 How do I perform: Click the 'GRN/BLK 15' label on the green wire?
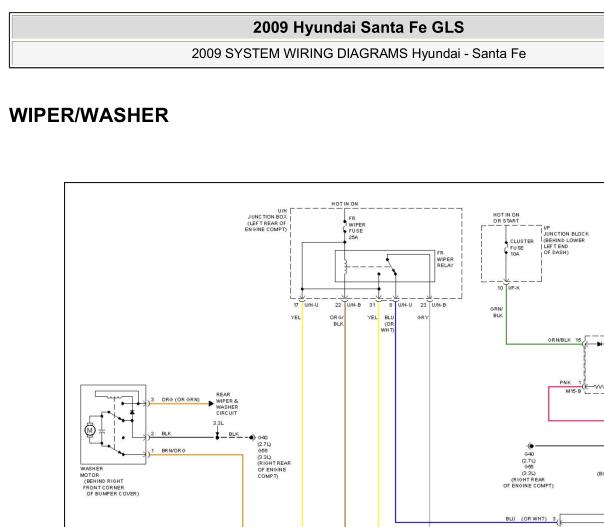(564, 340)
